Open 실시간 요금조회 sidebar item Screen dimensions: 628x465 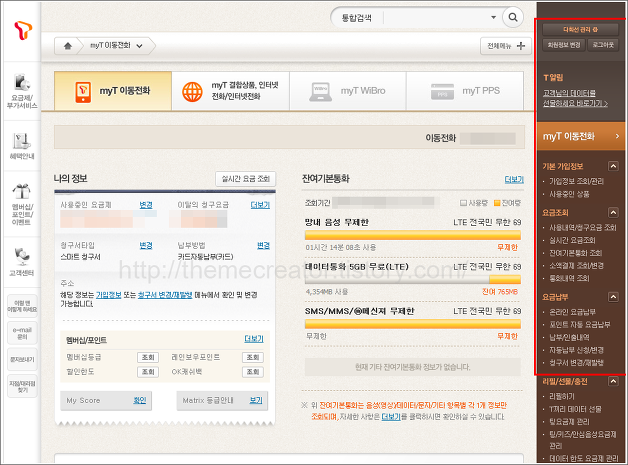point(572,240)
